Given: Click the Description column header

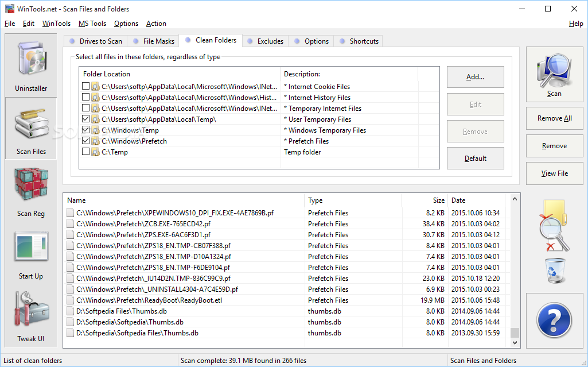Looking at the screenshot, I should (349, 74).
